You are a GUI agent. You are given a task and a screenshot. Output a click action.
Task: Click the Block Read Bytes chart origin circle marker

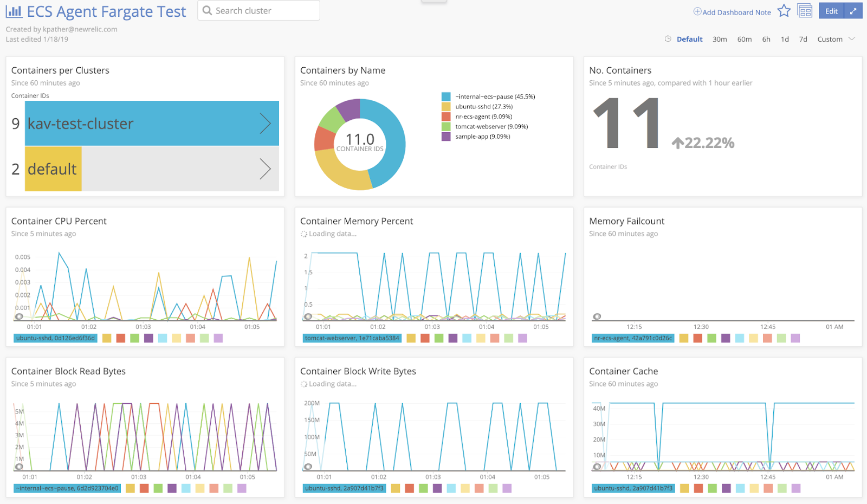[19, 467]
